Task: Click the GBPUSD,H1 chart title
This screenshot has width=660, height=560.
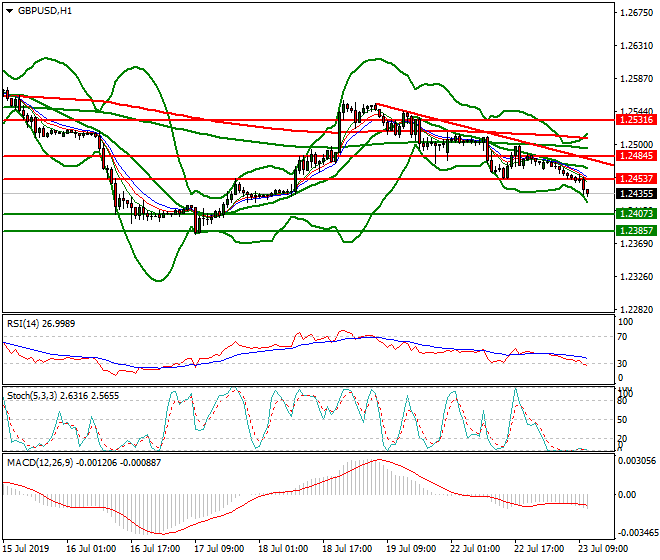Action: (x=45, y=11)
